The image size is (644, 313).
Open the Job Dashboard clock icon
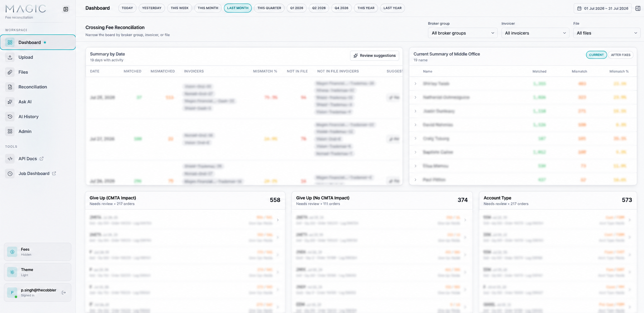[10, 173]
